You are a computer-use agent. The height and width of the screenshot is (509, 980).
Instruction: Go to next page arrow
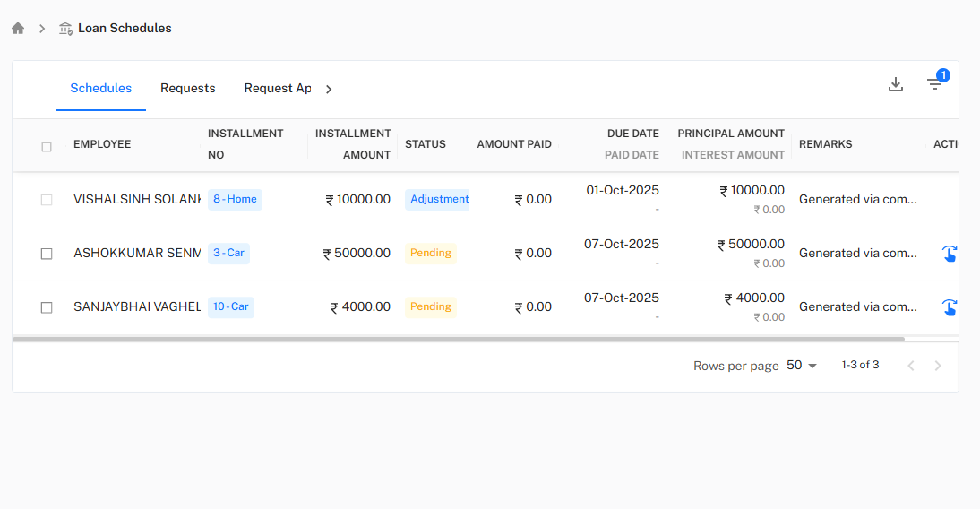click(x=938, y=366)
